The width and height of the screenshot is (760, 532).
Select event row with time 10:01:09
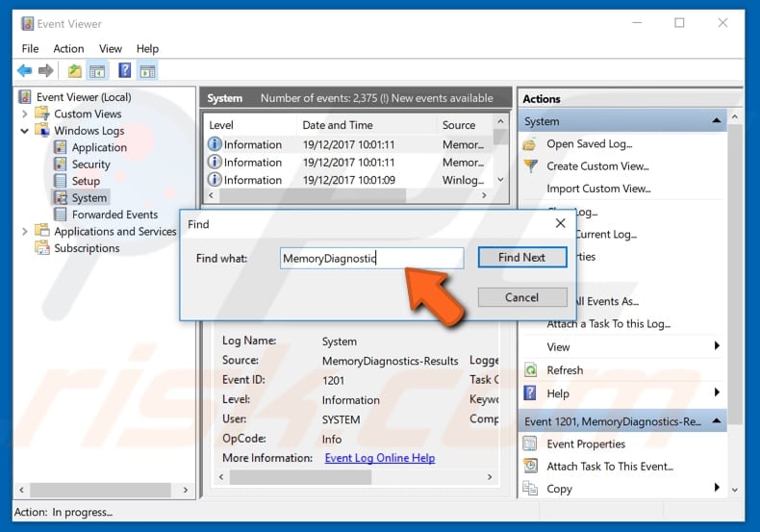click(350, 180)
